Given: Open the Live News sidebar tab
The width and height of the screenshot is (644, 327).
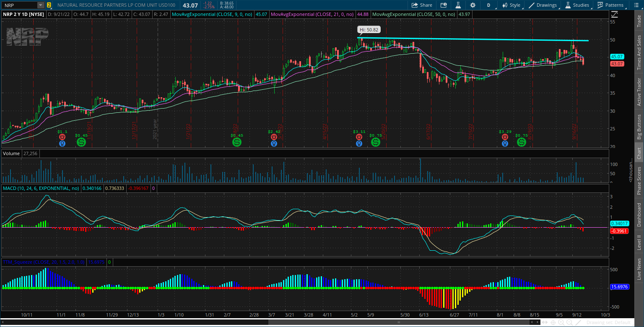Looking at the screenshot, I should [639, 269].
